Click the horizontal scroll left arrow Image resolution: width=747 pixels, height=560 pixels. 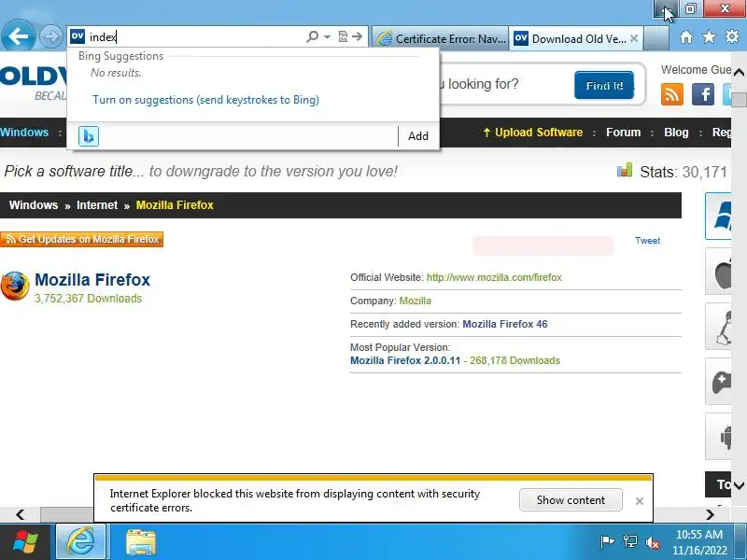pyautogui.click(x=20, y=515)
